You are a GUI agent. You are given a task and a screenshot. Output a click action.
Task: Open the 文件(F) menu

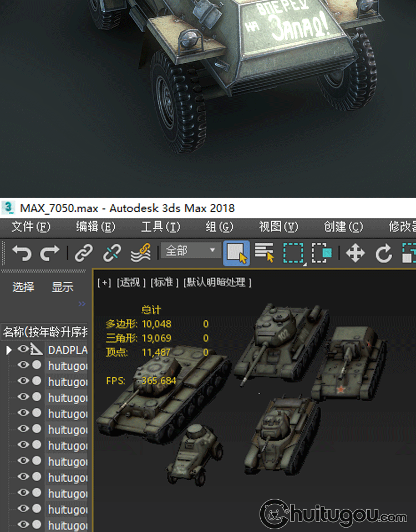point(31,227)
